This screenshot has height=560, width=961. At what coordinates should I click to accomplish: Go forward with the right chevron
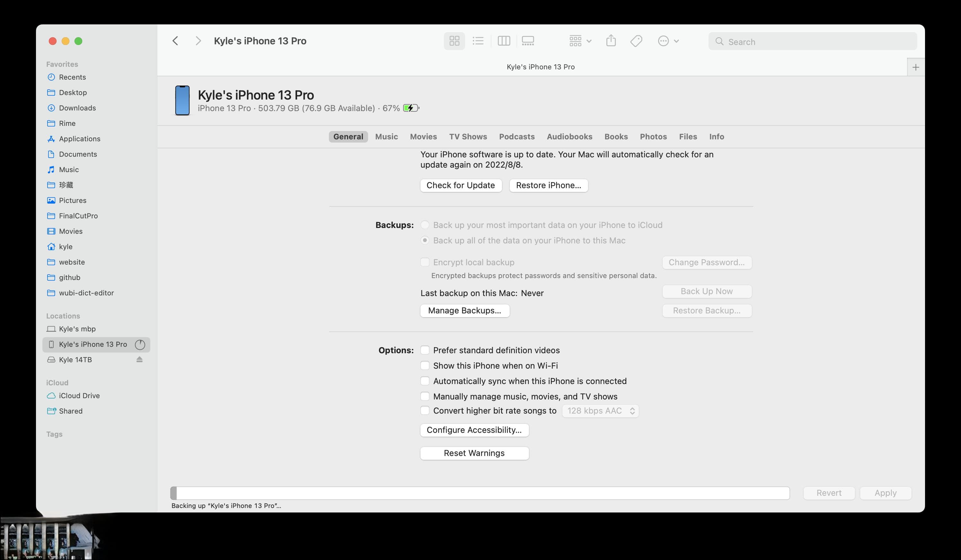point(198,41)
